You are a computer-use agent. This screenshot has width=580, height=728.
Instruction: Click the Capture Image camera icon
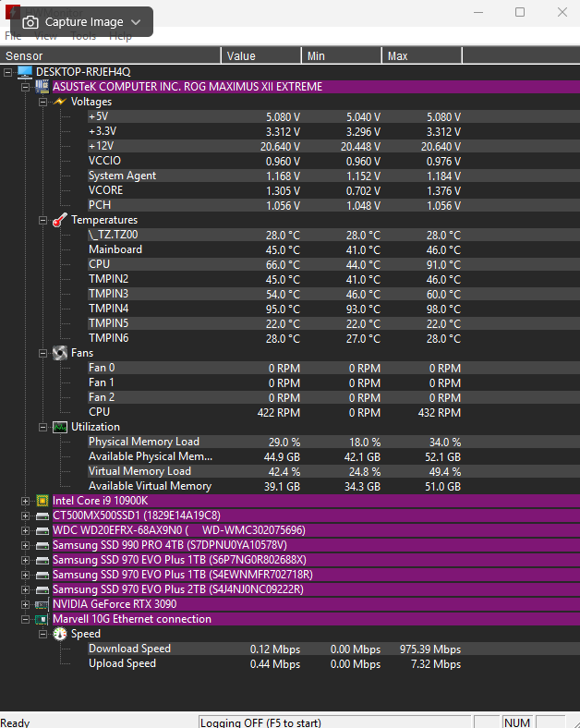pyautogui.click(x=30, y=22)
